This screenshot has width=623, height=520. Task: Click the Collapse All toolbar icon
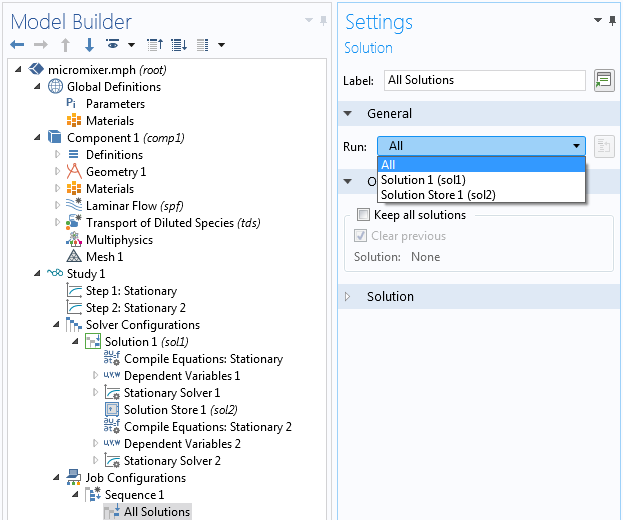[x=155, y=45]
